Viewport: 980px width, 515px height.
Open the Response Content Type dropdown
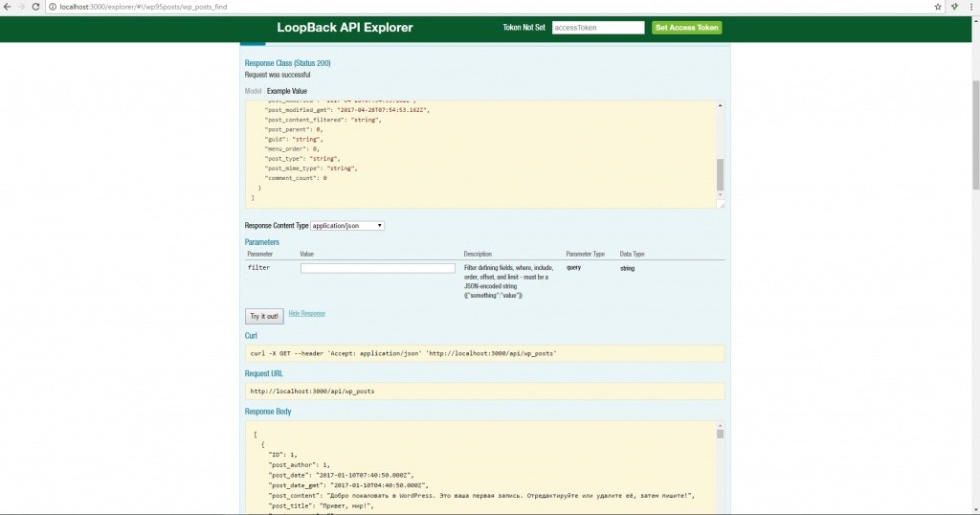346,226
